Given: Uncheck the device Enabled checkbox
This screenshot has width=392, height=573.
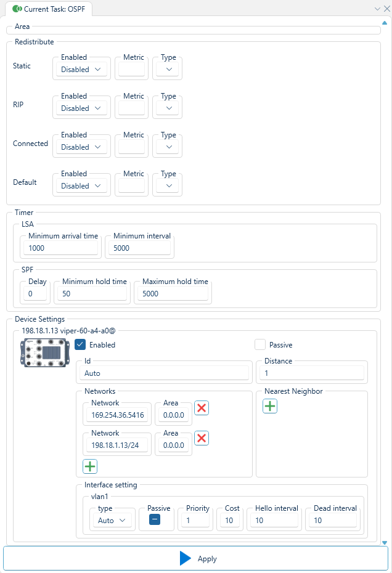Looking at the screenshot, I should 80,344.
